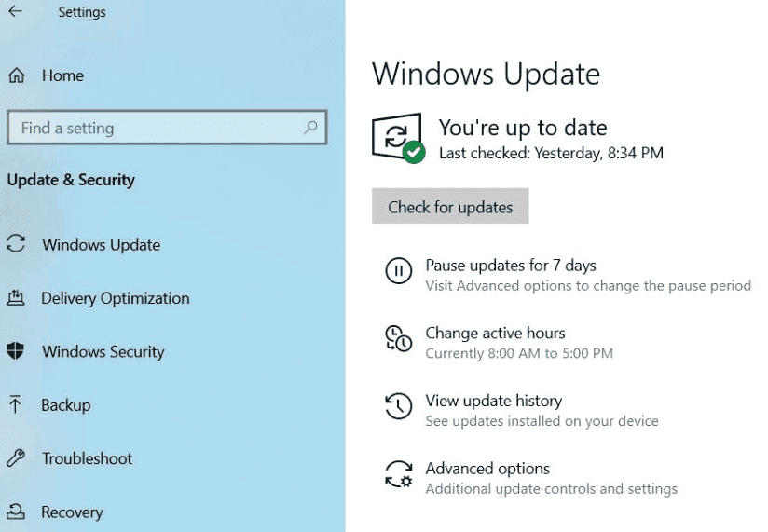Click the magnifier search icon

pyautogui.click(x=310, y=128)
